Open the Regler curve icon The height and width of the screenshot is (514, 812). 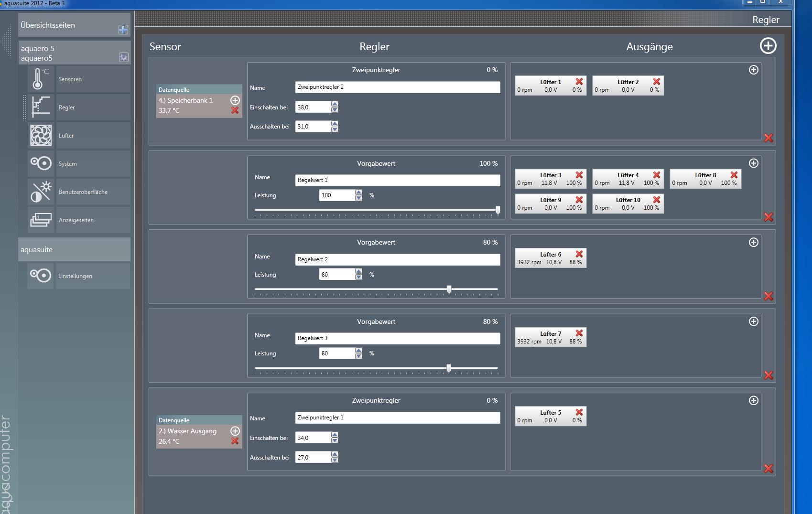coord(41,107)
